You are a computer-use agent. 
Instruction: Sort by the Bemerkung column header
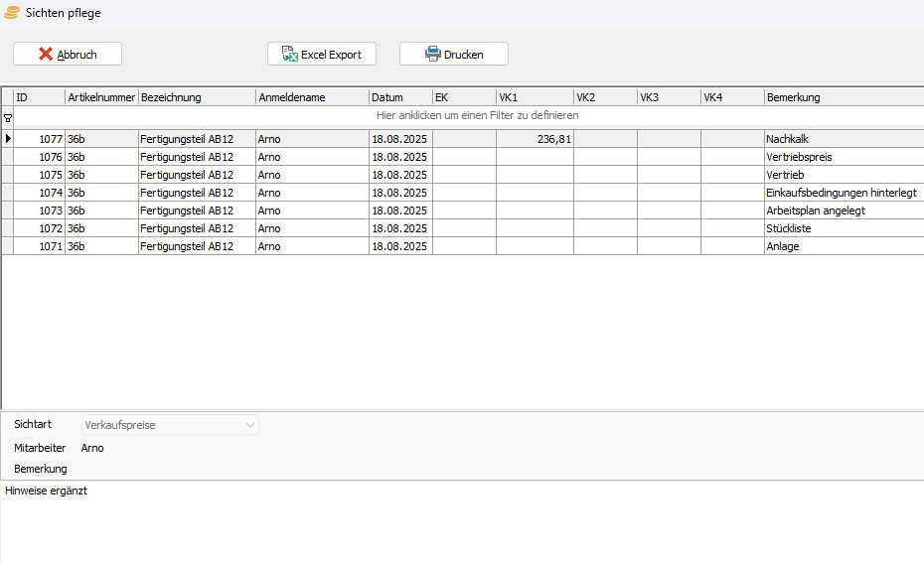point(843,97)
